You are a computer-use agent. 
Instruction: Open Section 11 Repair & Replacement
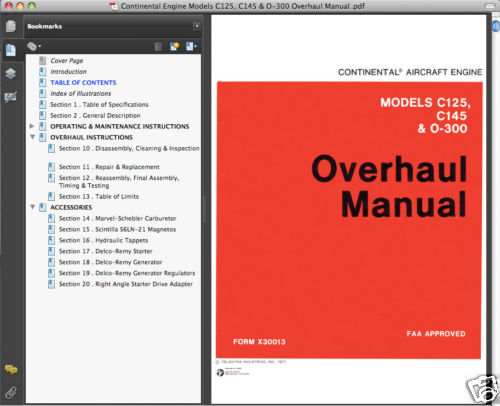click(109, 167)
